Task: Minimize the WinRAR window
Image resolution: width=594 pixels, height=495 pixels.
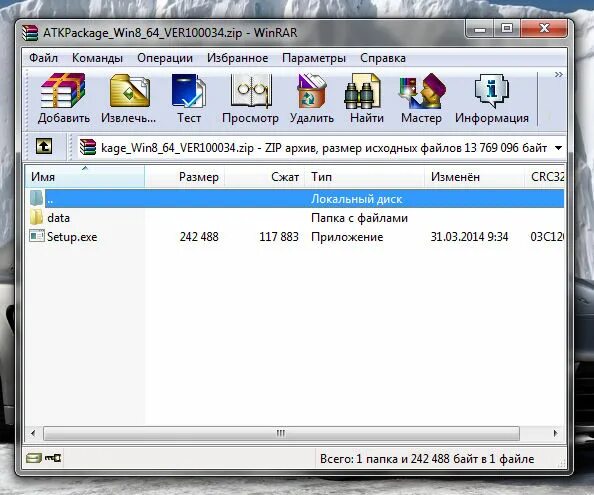Action: tap(480, 28)
